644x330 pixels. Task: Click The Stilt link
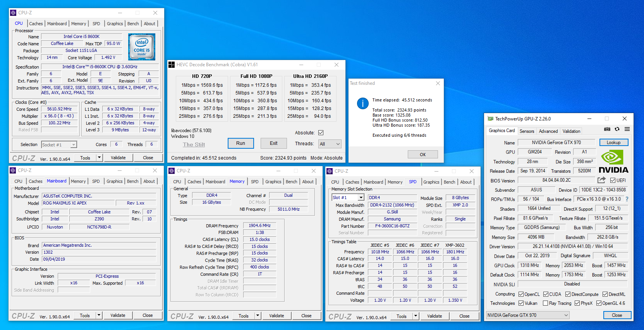coord(194,144)
